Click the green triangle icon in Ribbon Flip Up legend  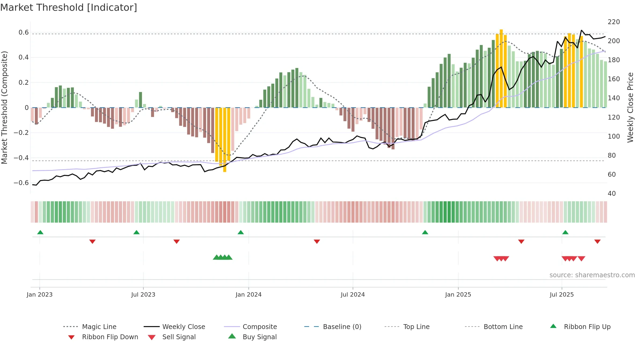[553, 326]
